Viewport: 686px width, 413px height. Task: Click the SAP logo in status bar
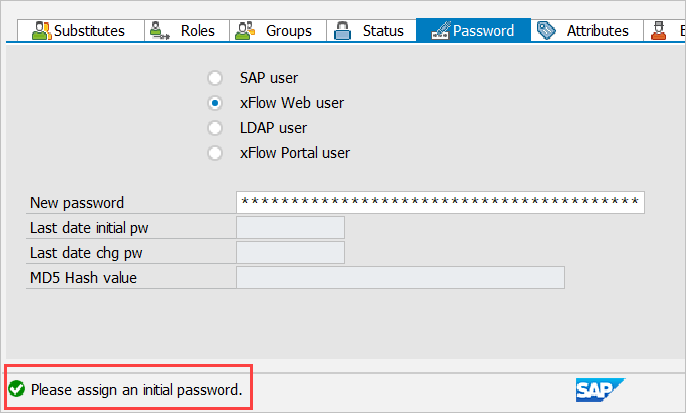point(599,389)
